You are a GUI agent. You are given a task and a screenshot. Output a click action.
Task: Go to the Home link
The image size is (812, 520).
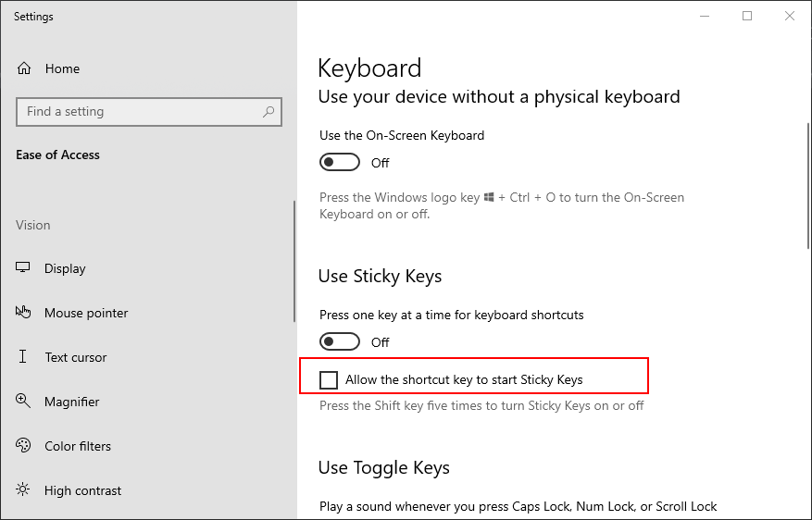coord(62,68)
